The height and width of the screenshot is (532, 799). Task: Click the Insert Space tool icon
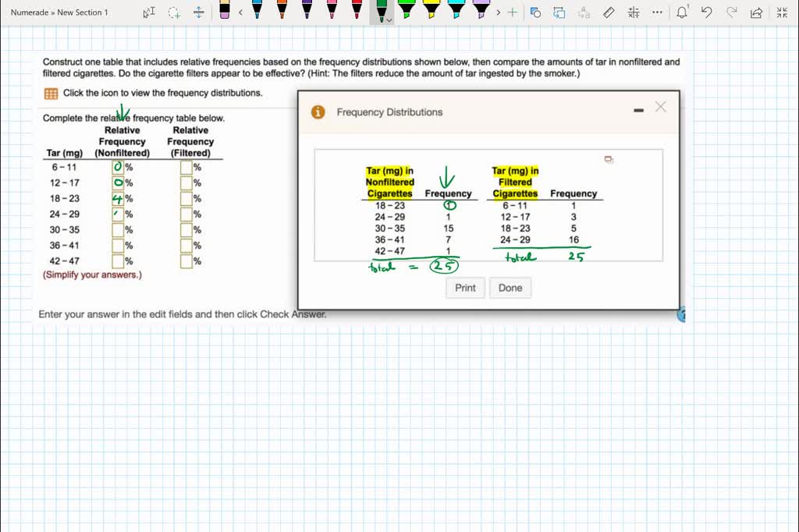(x=198, y=12)
